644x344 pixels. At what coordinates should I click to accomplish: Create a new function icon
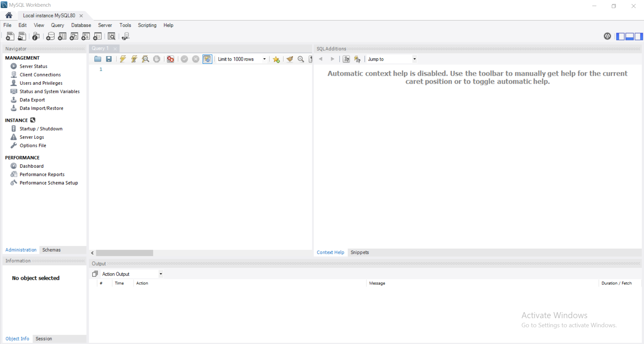coord(97,36)
